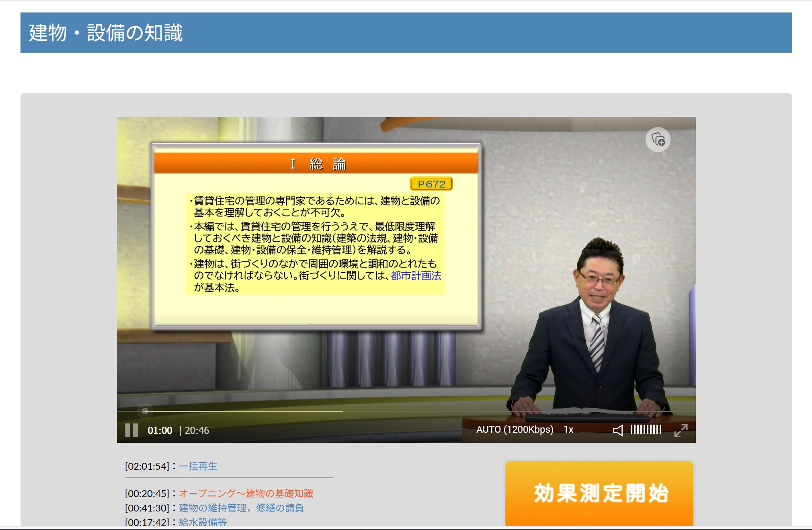Open the AUTO (1200Kbps) quality selector
The height and width of the screenshot is (530, 812).
click(x=515, y=429)
